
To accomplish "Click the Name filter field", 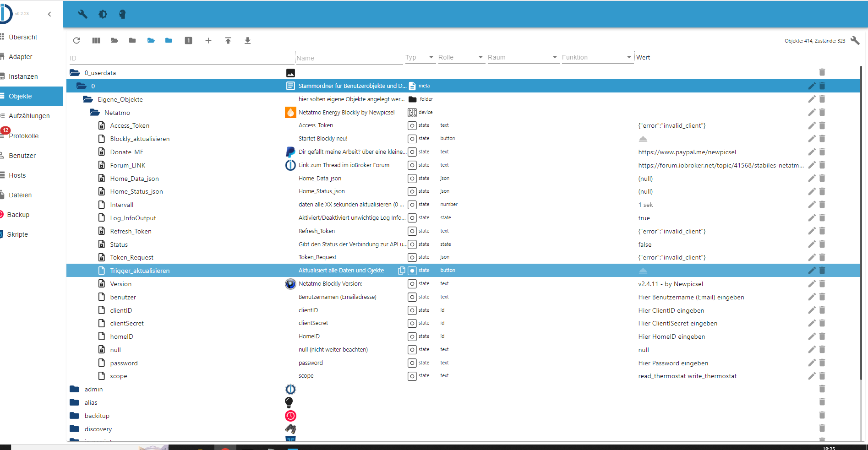I will click(x=349, y=58).
